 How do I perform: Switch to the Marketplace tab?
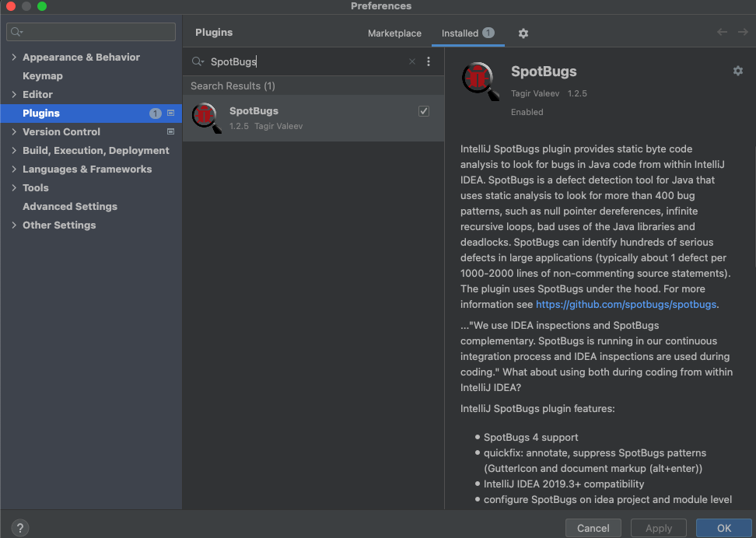tap(394, 33)
